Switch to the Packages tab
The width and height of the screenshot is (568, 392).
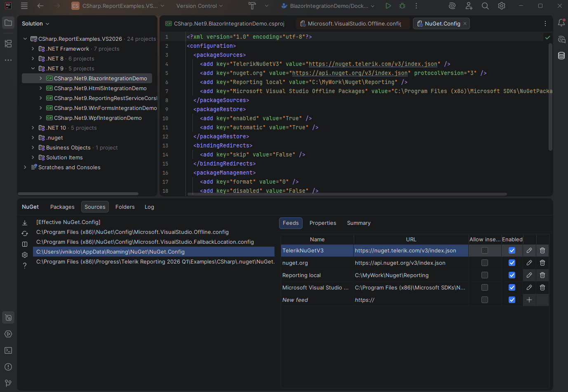62,207
